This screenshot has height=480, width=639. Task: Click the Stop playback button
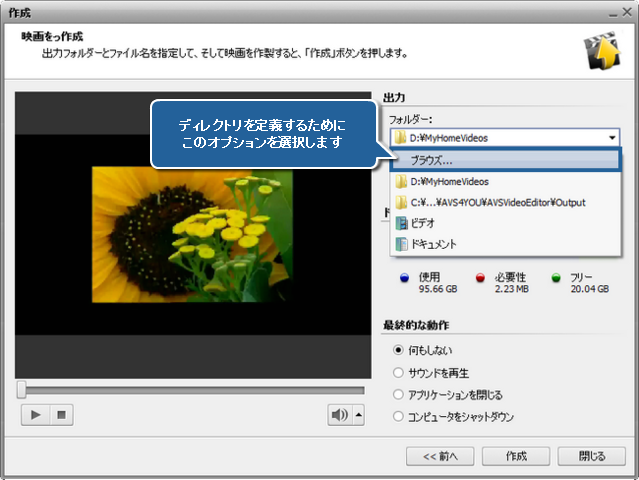60,415
